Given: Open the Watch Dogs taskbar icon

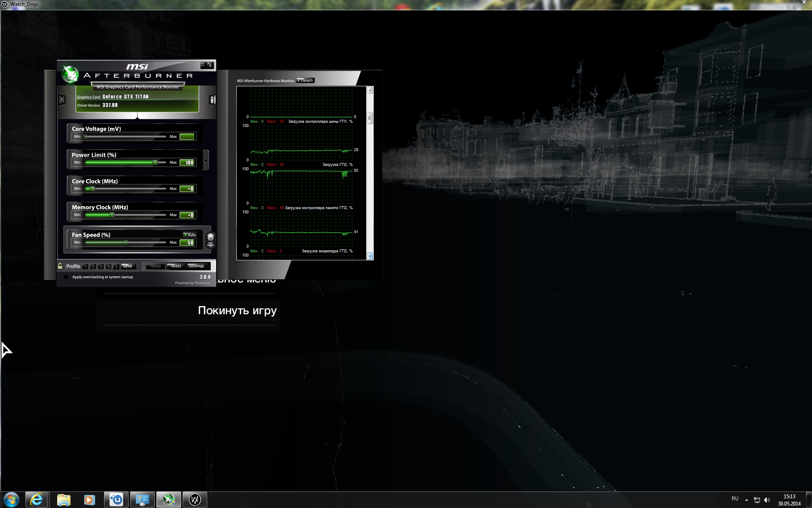Looking at the screenshot, I should click(x=195, y=500).
